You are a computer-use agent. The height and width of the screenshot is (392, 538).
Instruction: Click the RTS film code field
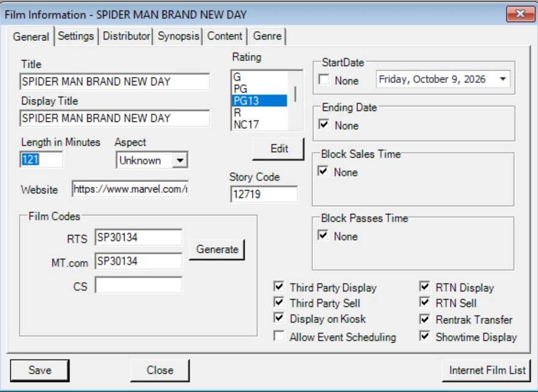pyautogui.click(x=138, y=237)
